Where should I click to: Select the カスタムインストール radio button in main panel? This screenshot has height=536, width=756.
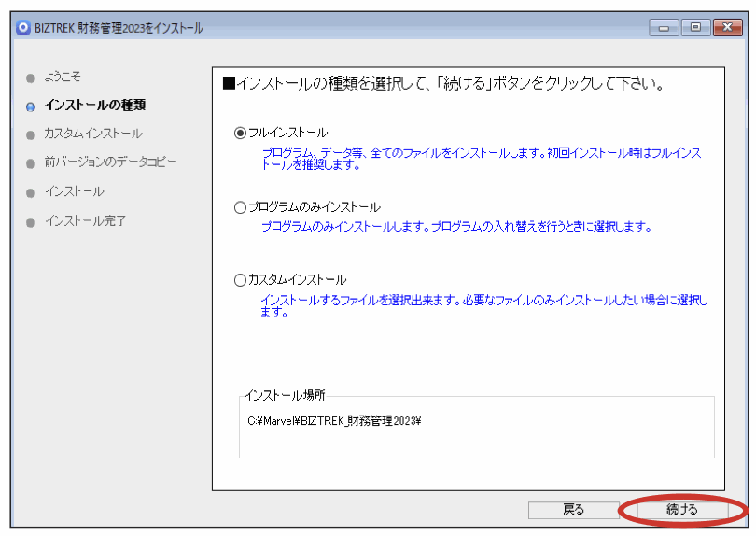pyautogui.click(x=241, y=280)
